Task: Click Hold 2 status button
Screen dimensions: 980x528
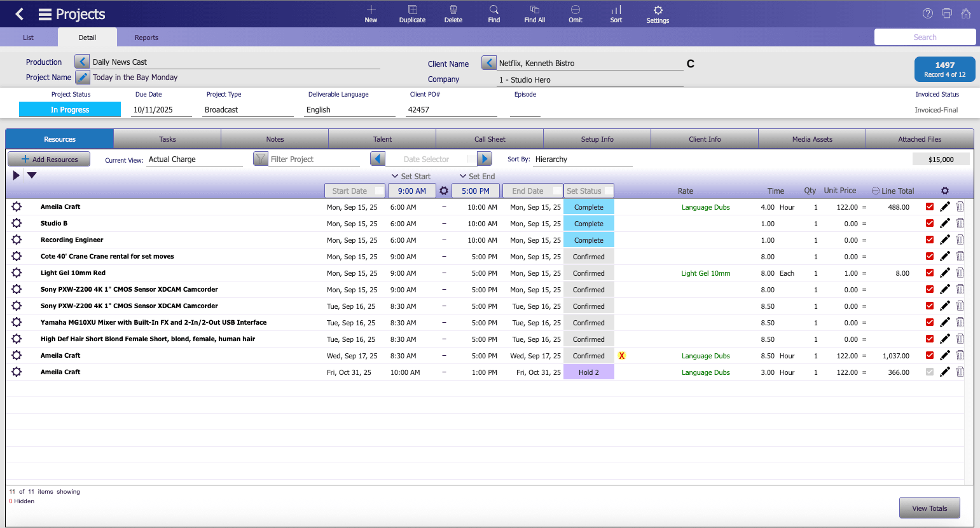Action: coord(589,372)
